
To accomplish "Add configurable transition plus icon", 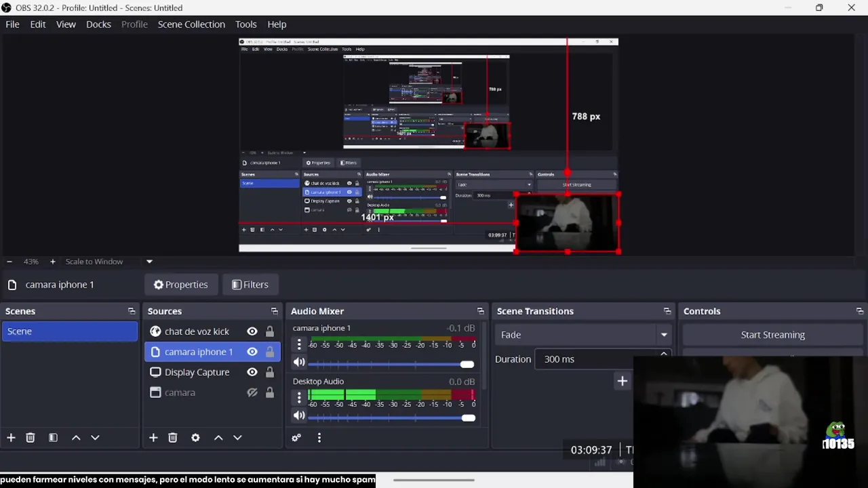I will click(622, 381).
